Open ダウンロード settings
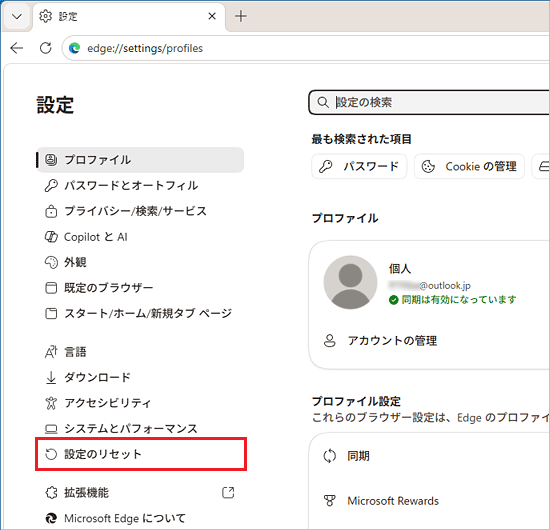Screen dimensions: 550x530 pos(140,377)
